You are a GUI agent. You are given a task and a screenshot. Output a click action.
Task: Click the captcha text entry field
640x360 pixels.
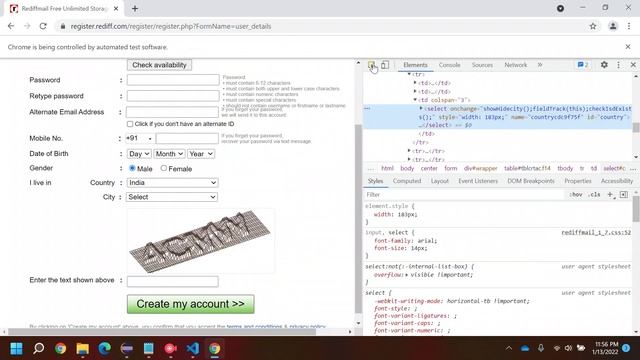coord(173,281)
